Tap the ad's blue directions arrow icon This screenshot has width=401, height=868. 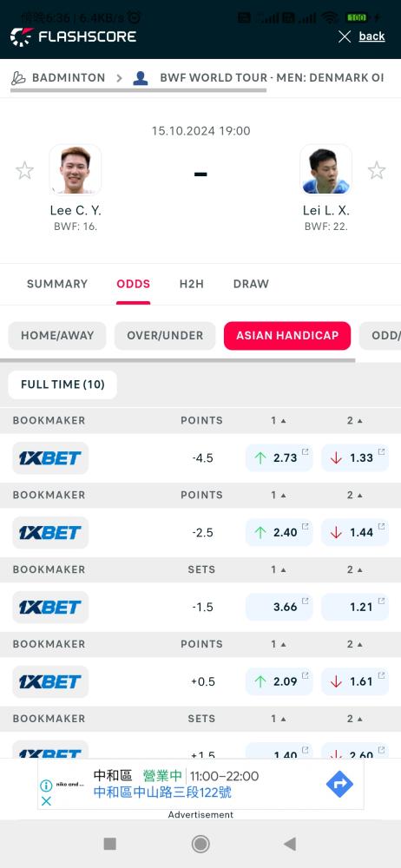click(339, 784)
